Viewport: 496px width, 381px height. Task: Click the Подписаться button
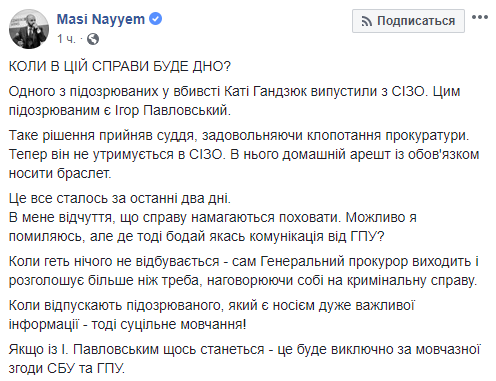point(408,21)
